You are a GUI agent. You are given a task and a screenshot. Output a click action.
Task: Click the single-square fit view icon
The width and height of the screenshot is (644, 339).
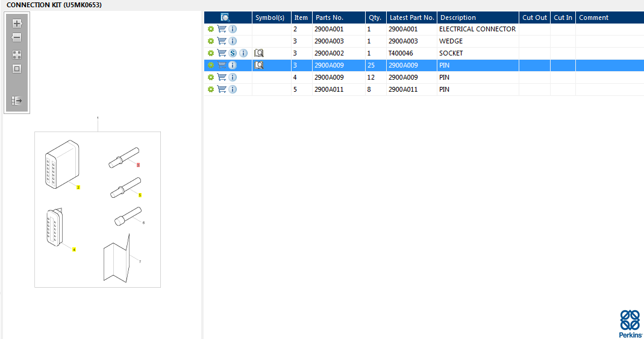coord(17,69)
